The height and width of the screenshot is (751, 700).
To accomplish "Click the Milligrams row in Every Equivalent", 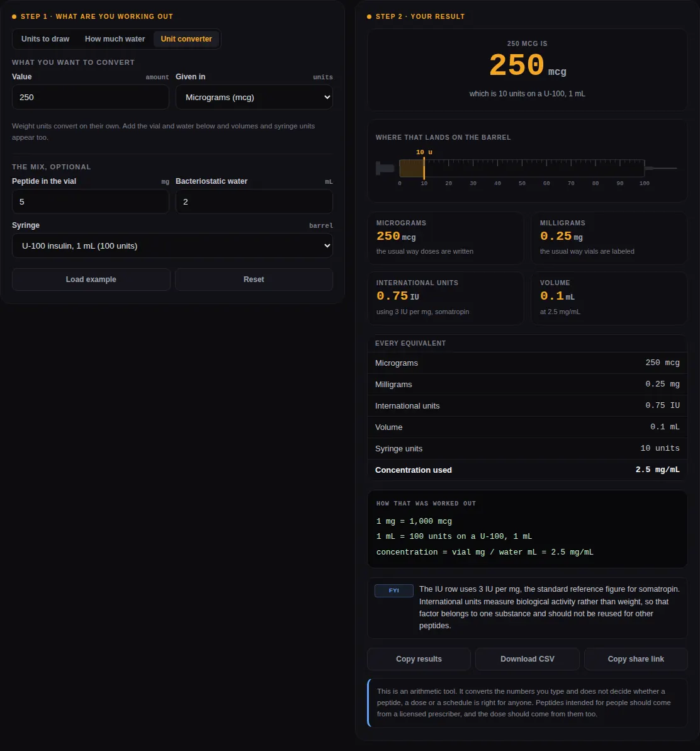I will (x=527, y=384).
